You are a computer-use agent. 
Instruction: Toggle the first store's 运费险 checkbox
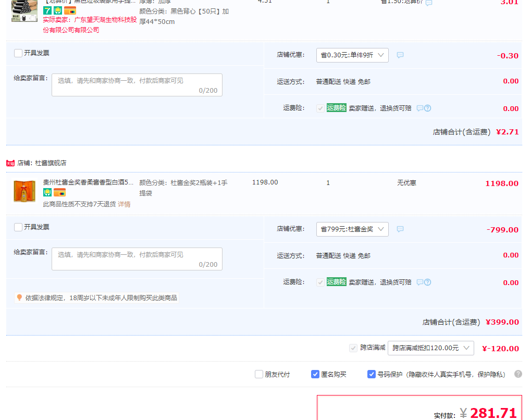(x=320, y=108)
